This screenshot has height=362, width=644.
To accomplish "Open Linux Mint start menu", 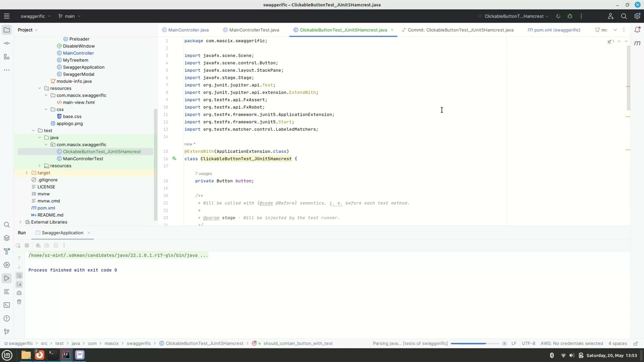I will coord(7,355).
